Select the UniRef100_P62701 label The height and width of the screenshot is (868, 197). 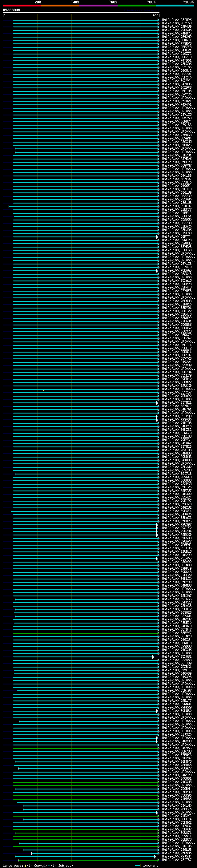(x=177, y=74)
